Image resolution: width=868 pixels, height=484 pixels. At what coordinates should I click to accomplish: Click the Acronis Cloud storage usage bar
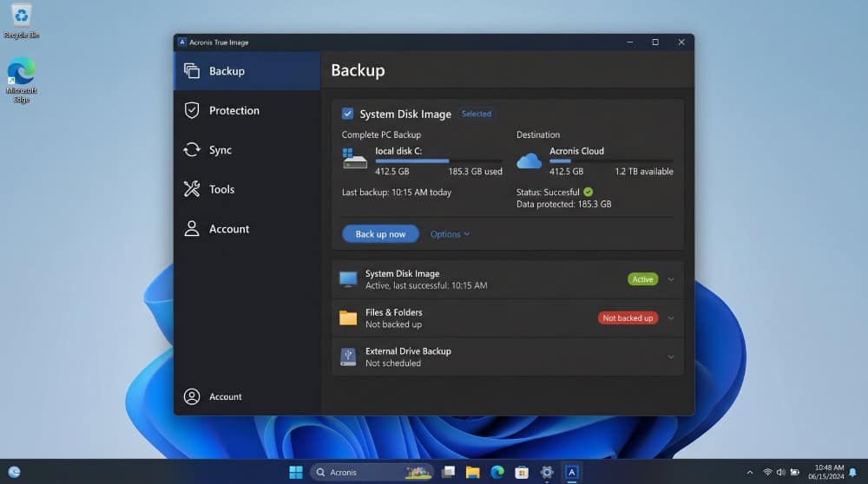tap(611, 161)
